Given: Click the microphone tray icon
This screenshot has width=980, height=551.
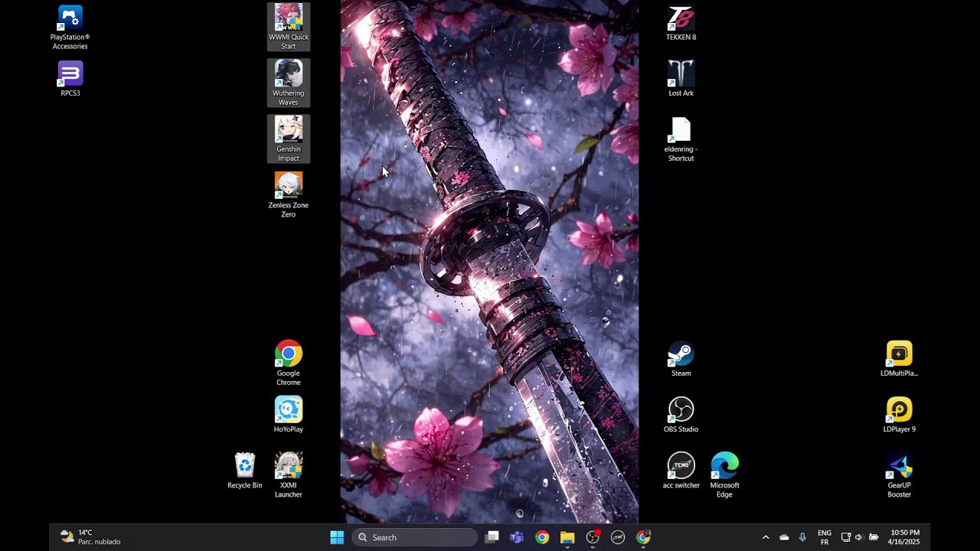Looking at the screenshot, I should (x=802, y=537).
